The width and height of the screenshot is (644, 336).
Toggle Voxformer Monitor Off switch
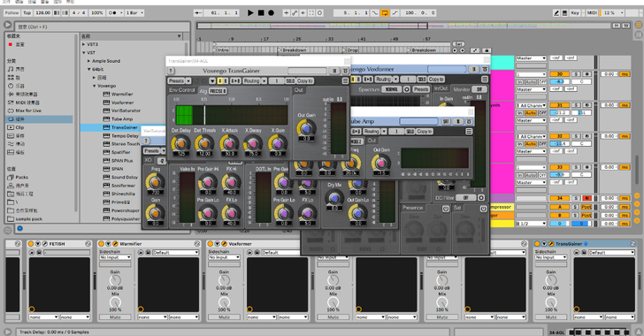click(479, 89)
